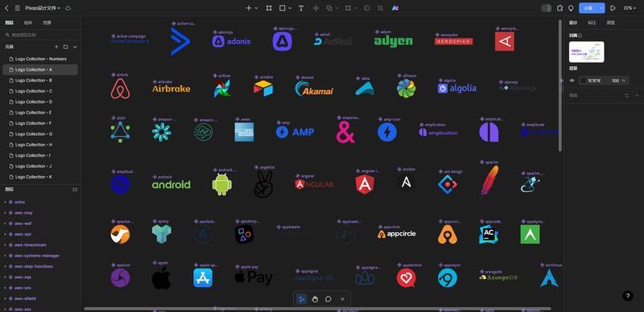Screen dimensions: 644x312
Task: Select the comment bubble tool
Action: point(328,299)
